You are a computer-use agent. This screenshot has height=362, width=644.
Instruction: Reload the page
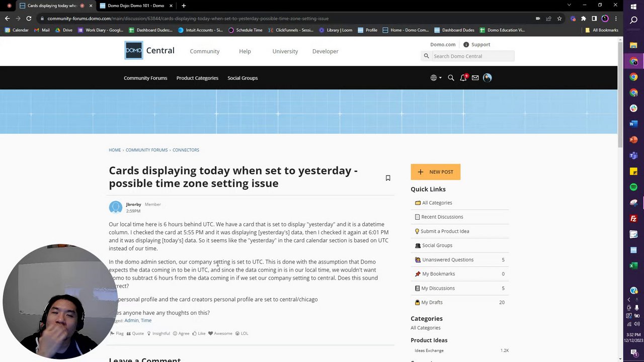click(29, 19)
